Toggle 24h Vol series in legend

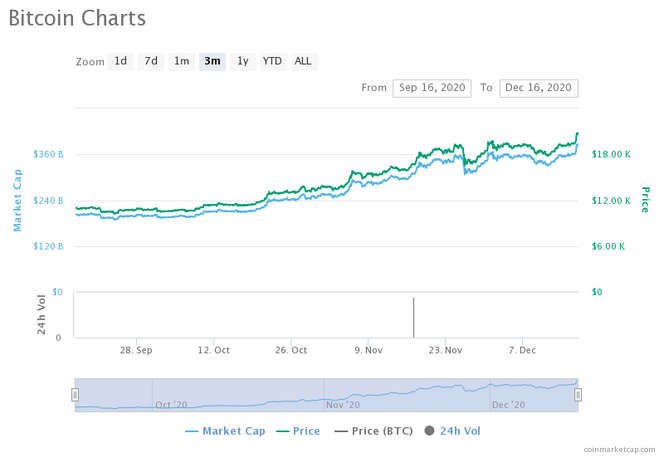[x=452, y=431]
